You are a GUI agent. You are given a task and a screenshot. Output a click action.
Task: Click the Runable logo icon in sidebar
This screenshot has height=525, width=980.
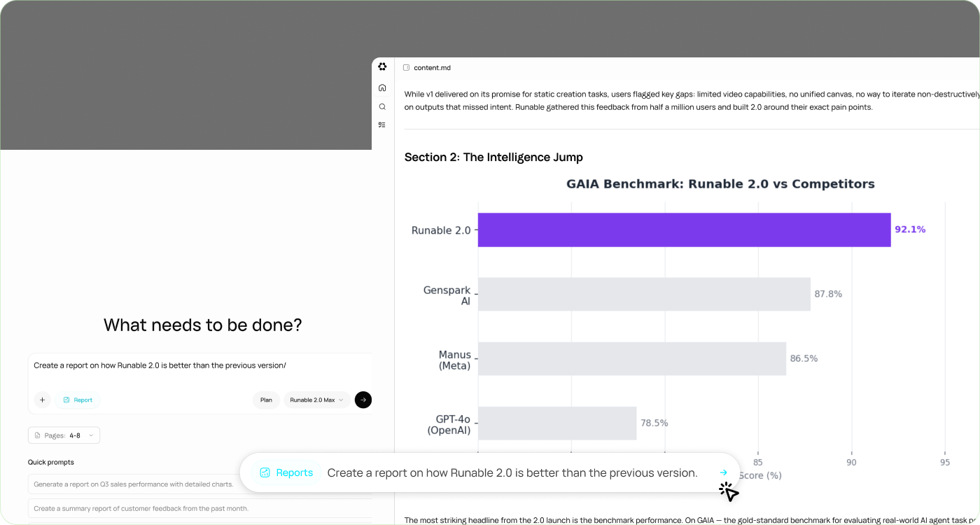[x=382, y=66]
